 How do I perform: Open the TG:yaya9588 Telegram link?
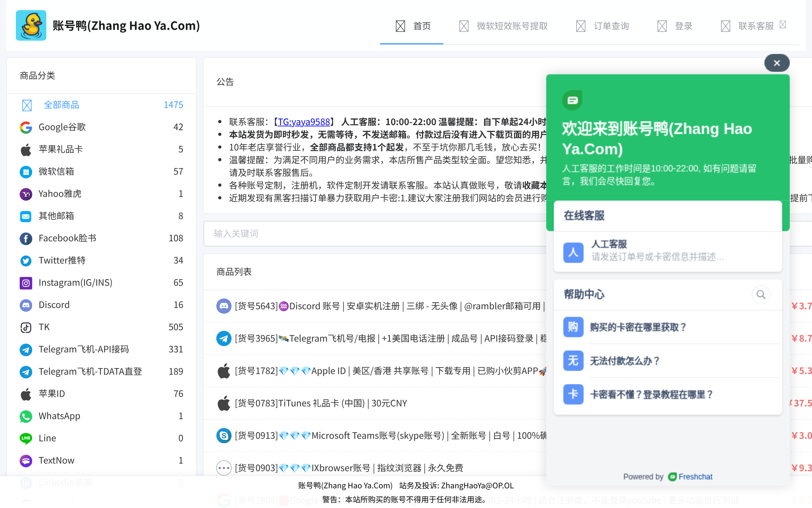click(x=304, y=122)
